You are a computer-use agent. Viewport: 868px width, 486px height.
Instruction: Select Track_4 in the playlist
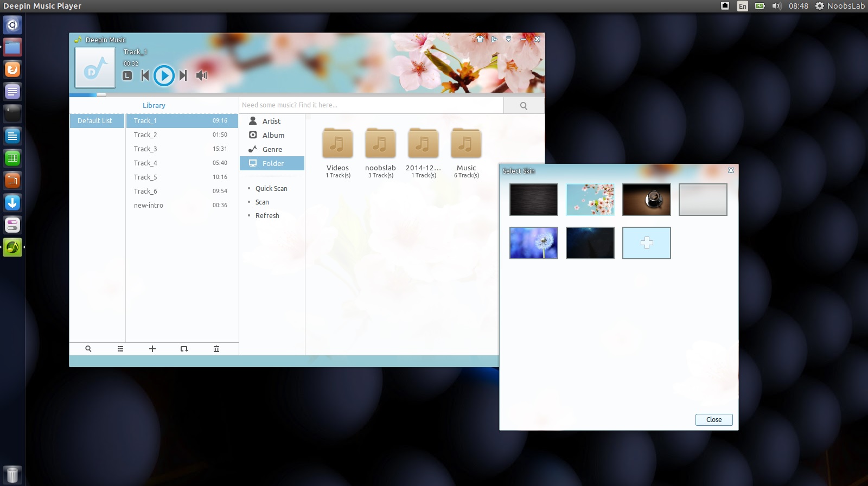tap(182, 163)
